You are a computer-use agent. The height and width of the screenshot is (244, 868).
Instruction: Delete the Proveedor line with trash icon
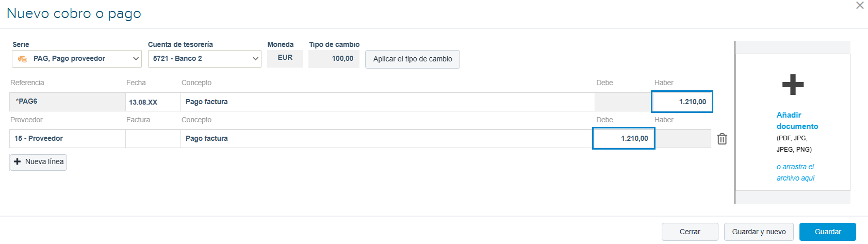coord(722,139)
